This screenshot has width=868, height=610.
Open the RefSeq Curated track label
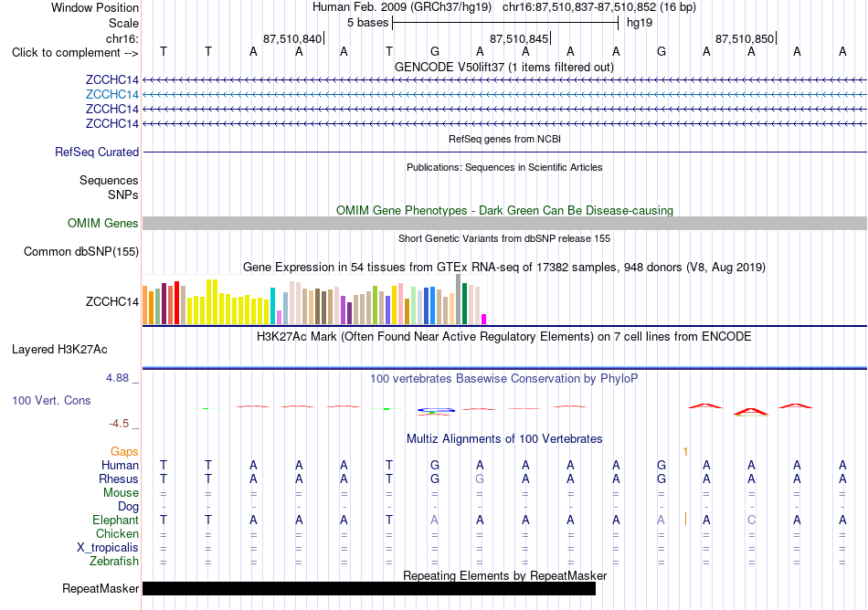coord(96,152)
